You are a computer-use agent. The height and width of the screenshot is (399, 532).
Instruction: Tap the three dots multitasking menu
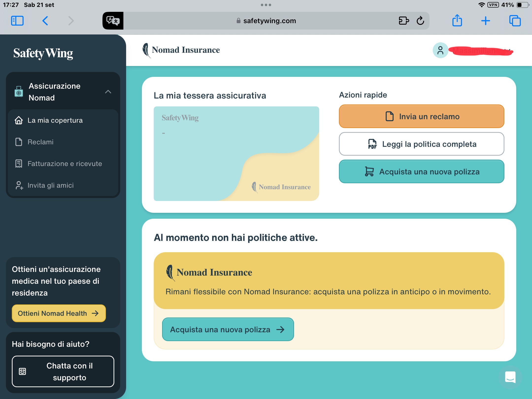coord(266,5)
